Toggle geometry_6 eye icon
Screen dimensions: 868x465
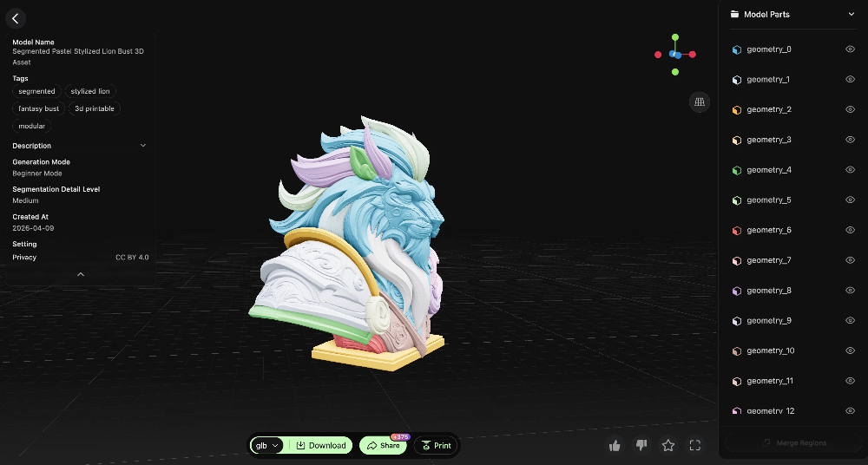click(x=851, y=230)
